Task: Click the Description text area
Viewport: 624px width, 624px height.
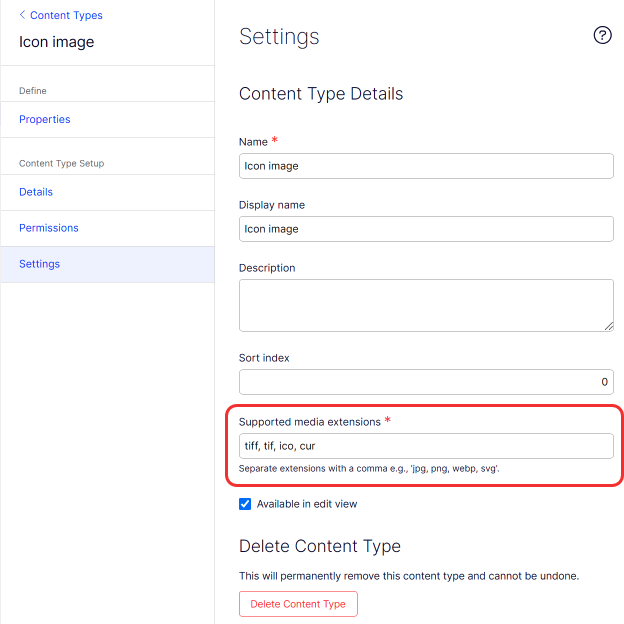Action: (x=426, y=305)
